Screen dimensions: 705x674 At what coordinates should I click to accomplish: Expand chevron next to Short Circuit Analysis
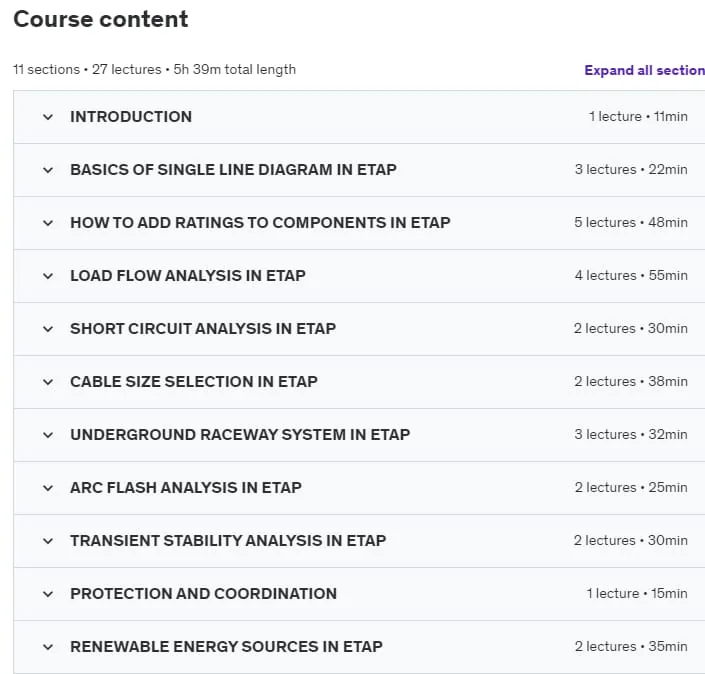(48, 330)
